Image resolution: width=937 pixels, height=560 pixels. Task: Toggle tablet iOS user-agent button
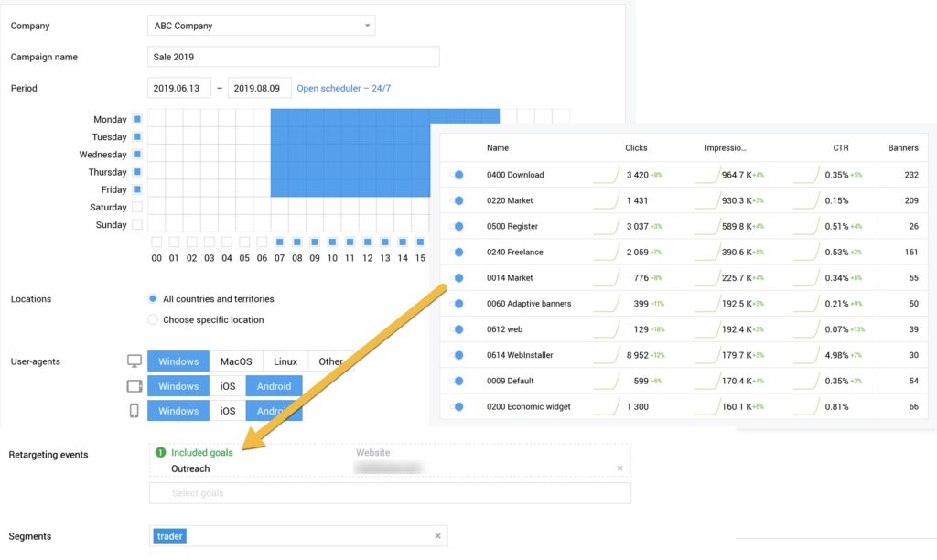tap(228, 386)
